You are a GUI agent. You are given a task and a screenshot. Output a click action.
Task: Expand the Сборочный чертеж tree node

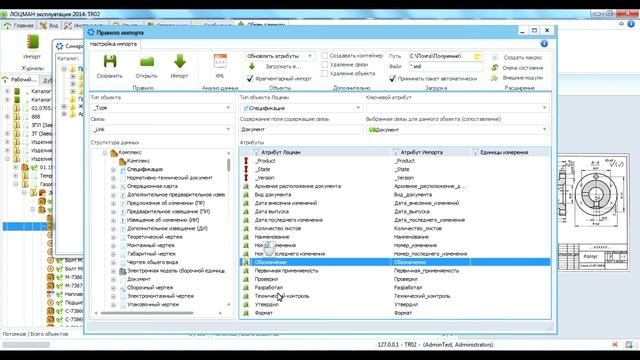[x=113, y=288]
